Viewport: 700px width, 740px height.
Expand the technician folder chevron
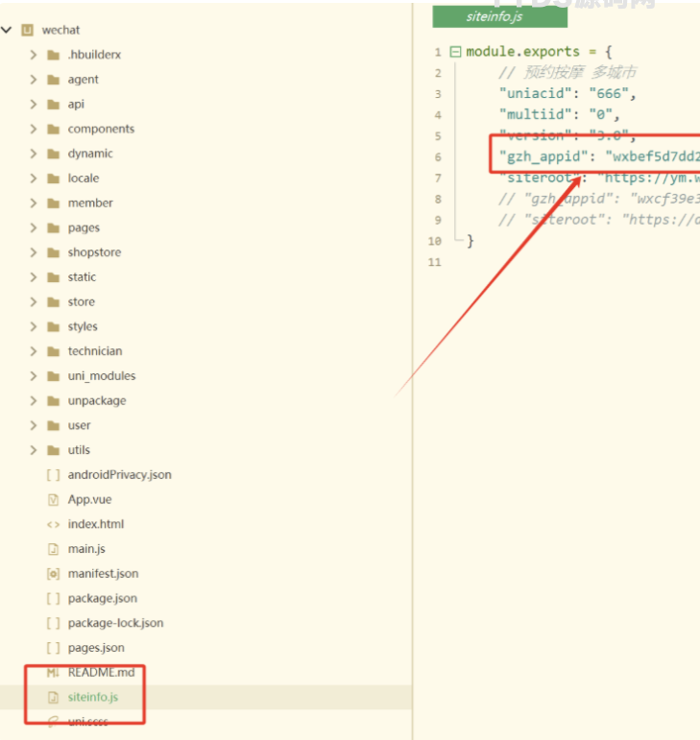point(34,351)
